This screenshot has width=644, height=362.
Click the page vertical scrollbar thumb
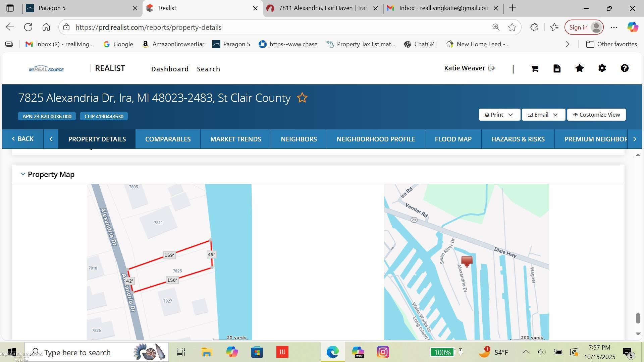click(638, 318)
